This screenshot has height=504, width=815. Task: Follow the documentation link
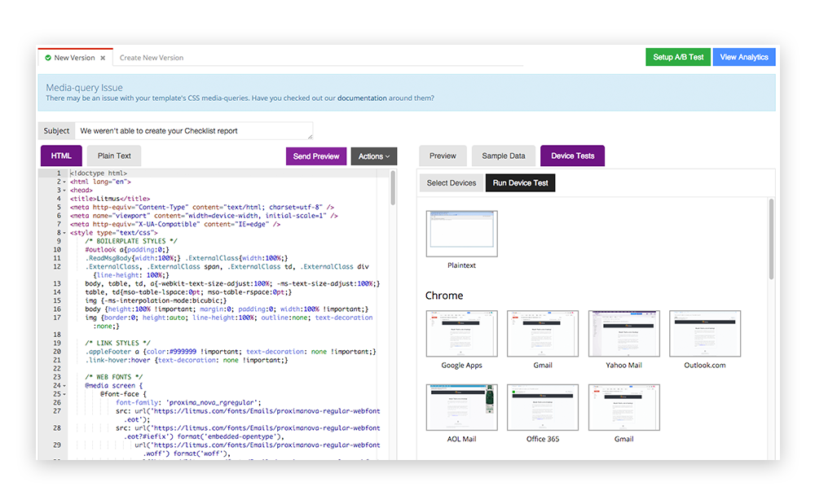pyautogui.click(x=362, y=98)
